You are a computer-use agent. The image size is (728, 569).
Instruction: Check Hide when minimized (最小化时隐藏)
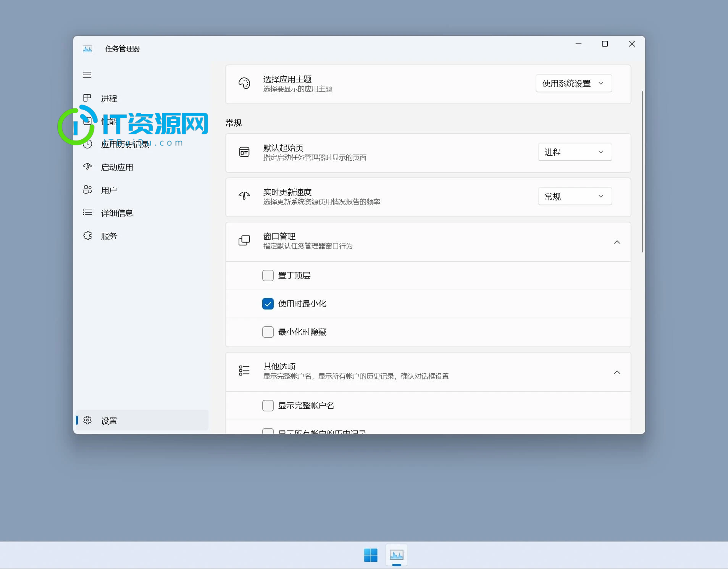click(x=268, y=332)
